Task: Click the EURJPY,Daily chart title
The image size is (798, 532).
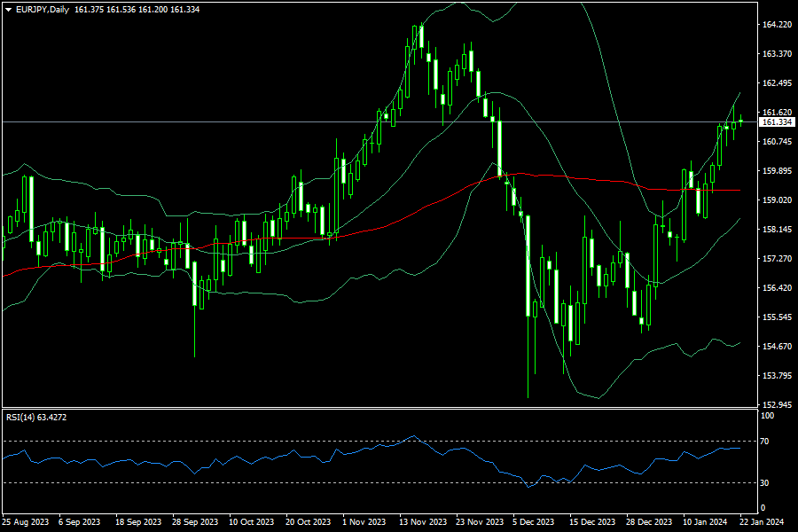Action: coord(43,10)
